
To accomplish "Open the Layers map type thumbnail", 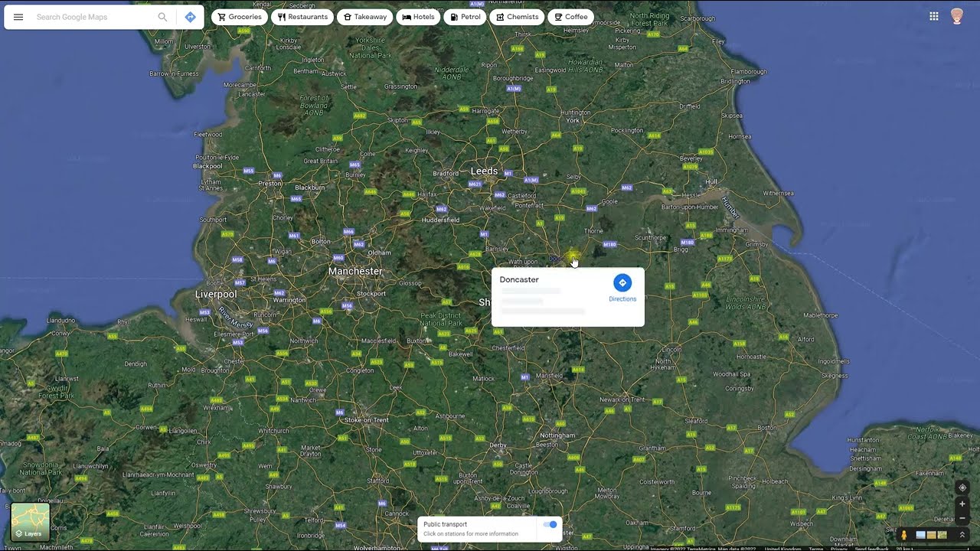I will [x=31, y=522].
